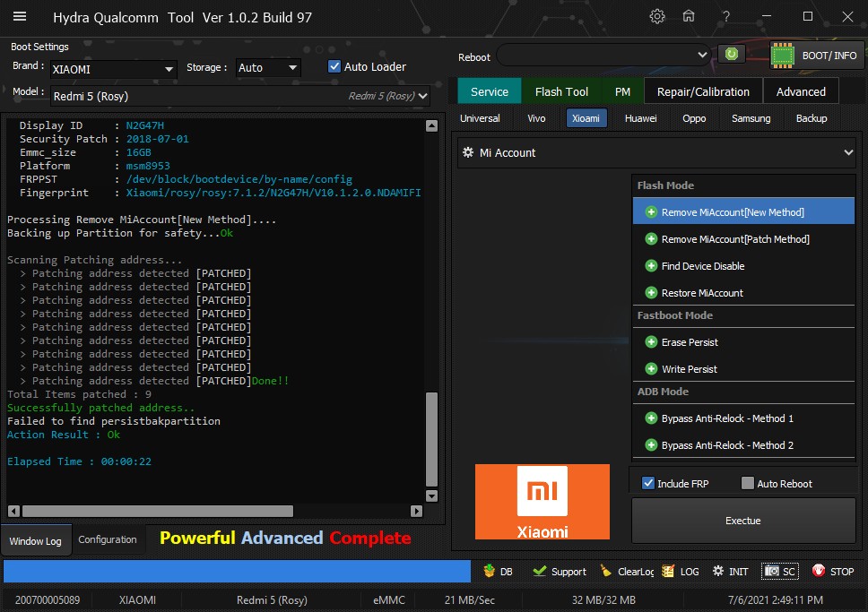Toggle the Include FRP checkbox
The image size is (868, 612).
pyautogui.click(x=648, y=483)
